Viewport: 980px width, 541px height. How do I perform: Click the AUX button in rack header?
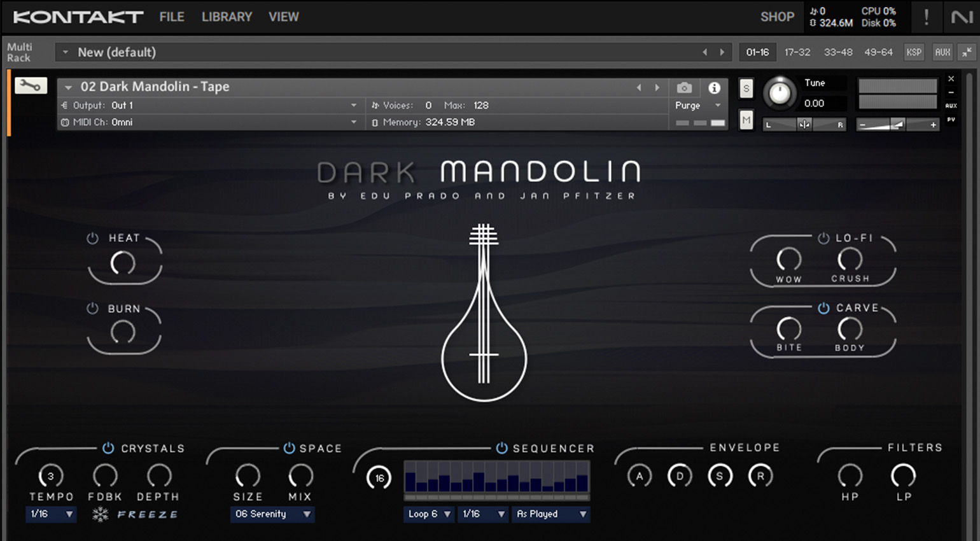click(942, 52)
